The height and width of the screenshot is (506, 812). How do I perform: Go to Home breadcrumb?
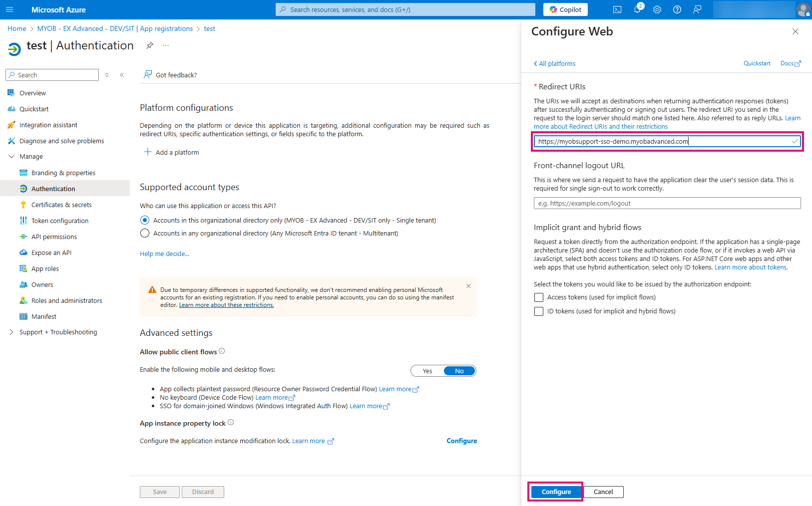(17, 28)
